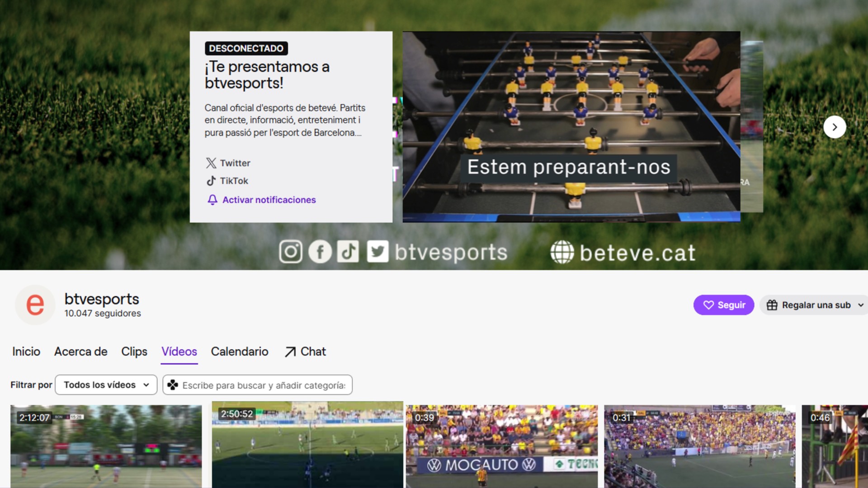Click the DESCONECTADO status badge
This screenshot has width=868, height=488.
246,48
